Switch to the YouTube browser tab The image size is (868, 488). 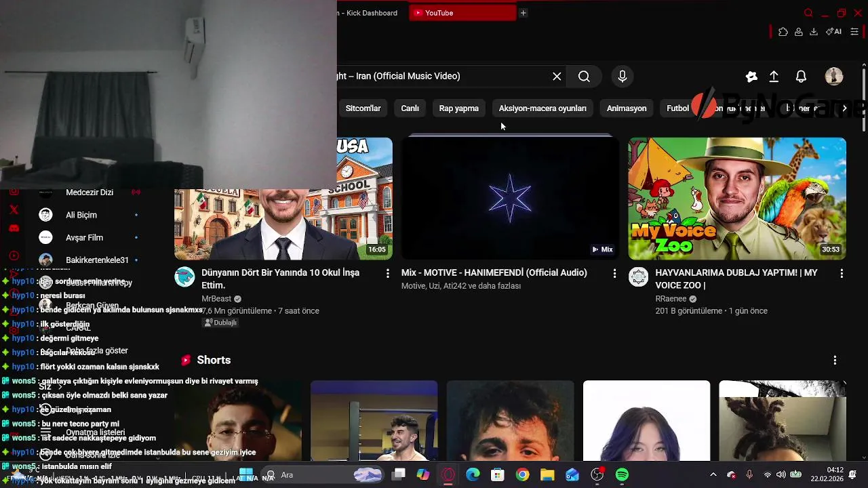[462, 13]
